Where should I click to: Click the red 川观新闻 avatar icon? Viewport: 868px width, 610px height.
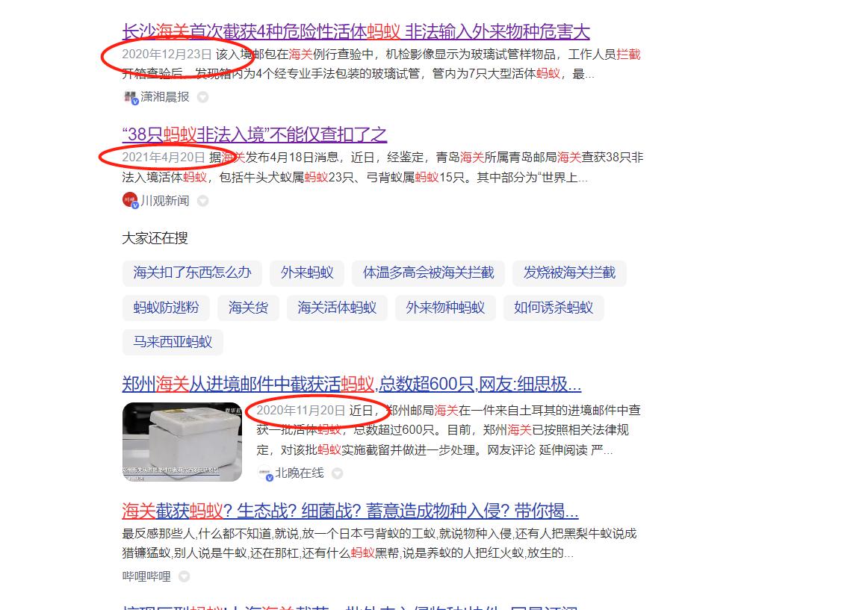click(130, 199)
